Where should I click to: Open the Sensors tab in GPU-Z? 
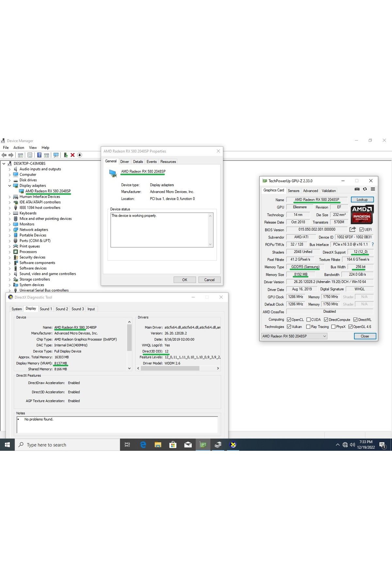(x=293, y=191)
